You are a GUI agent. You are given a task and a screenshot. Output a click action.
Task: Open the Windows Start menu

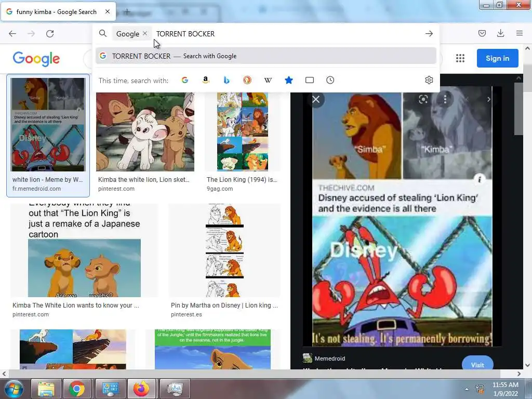pos(14,389)
